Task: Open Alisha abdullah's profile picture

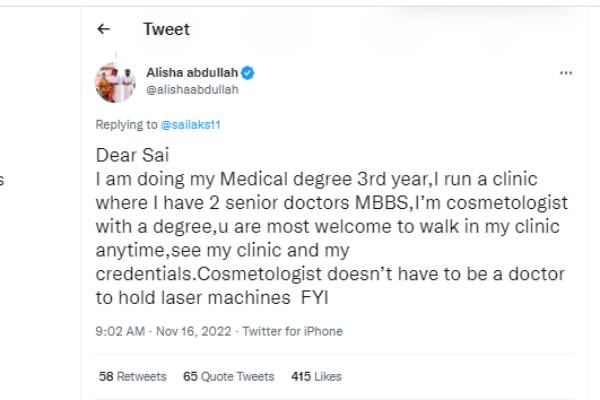Action: pyautogui.click(x=115, y=82)
